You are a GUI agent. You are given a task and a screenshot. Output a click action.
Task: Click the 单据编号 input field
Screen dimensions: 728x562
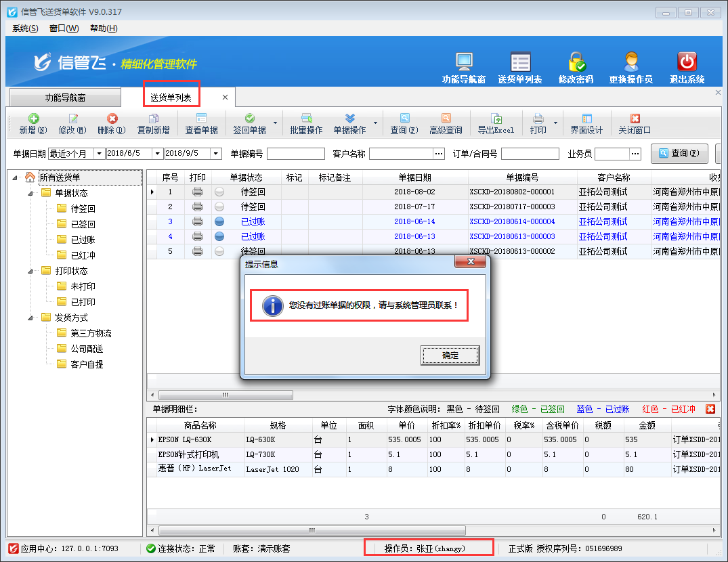(x=295, y=154)
